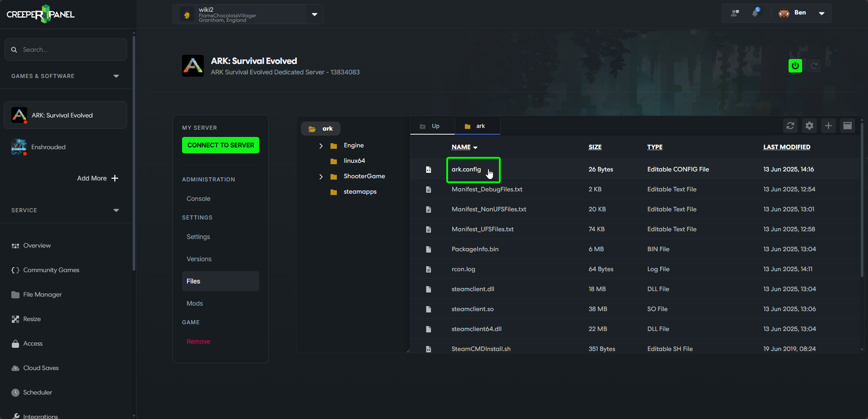868x419 pixels.
Task: Open Manifest_NonUFSFiles.txt
Action: tap(489, 209)
